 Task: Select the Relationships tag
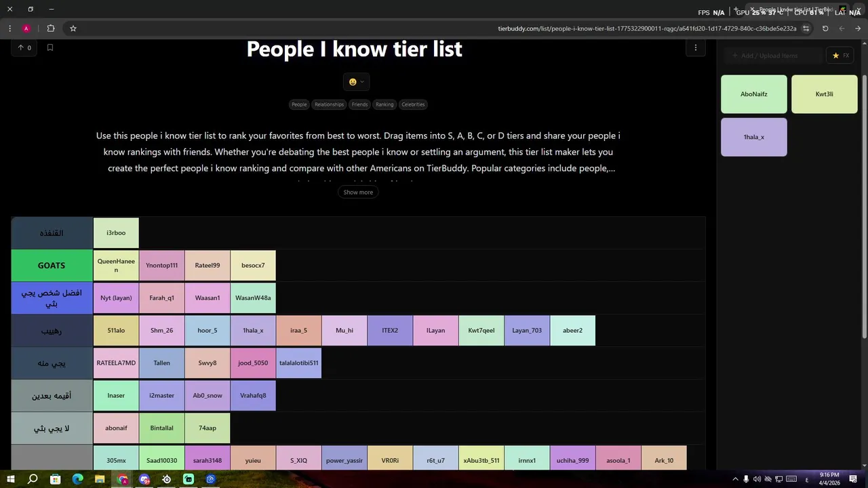[329, 104]
